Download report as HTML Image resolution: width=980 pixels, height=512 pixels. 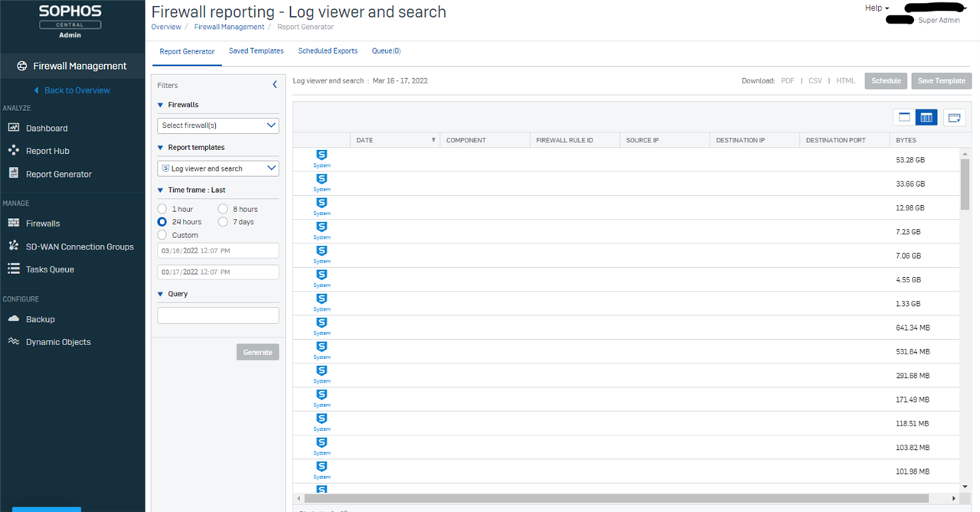pyautogui.click(x=846, y=80)
